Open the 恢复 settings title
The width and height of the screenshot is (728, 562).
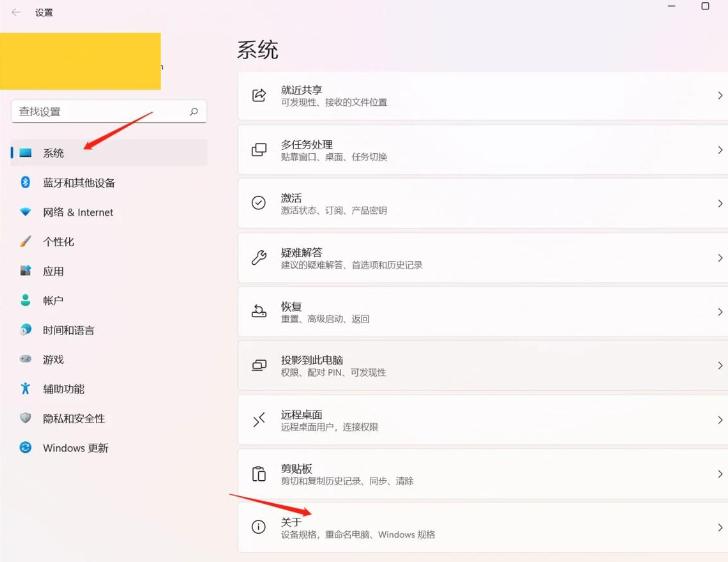coord(291,306)
